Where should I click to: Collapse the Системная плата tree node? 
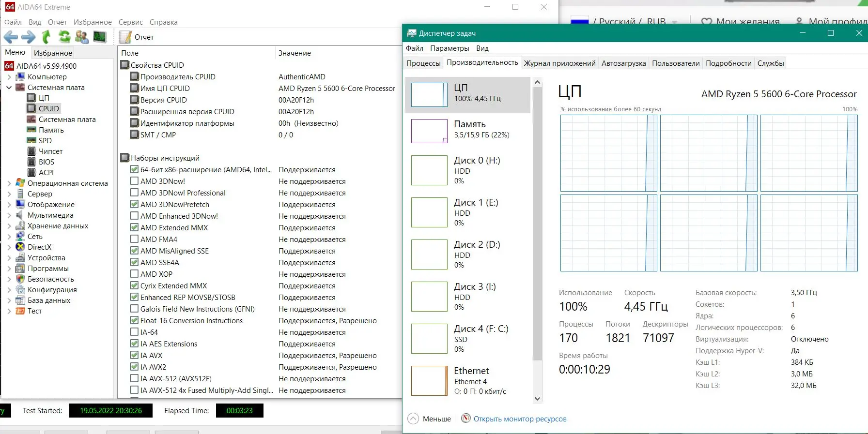pos(9,88)
